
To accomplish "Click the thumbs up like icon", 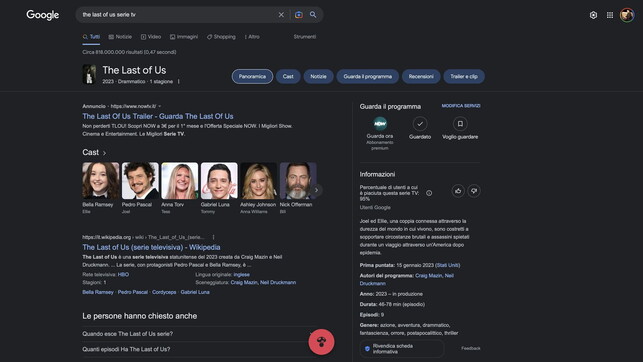I will click(458, 191).
